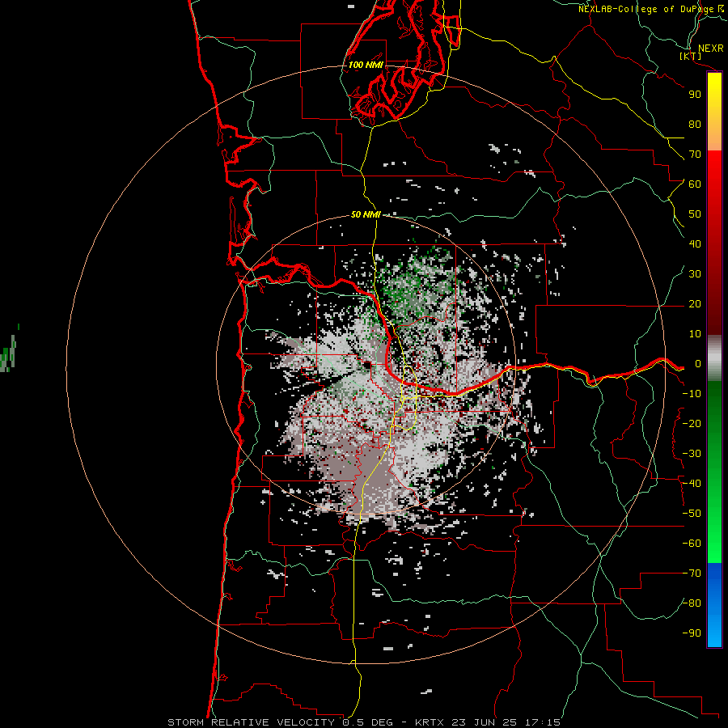
Task: Click the 23 JUN 25 date in caption
Action: click(x=487, y=722)
